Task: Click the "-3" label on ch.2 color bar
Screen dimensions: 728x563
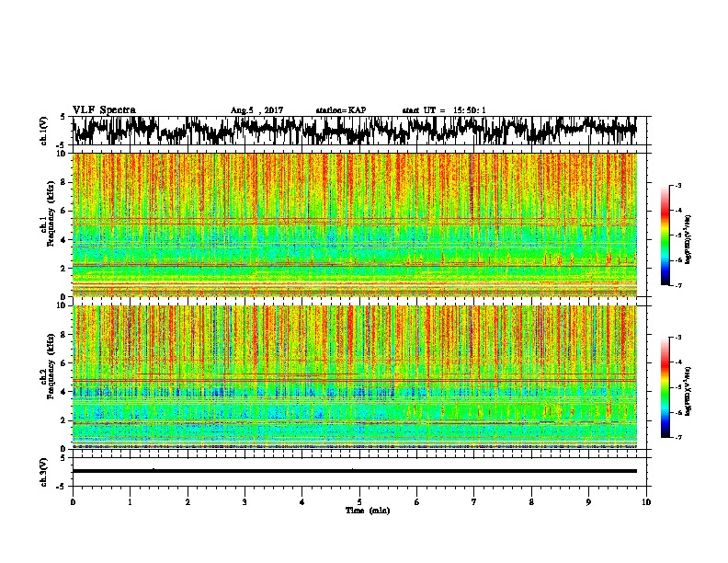Action: (x=678, y=338)
